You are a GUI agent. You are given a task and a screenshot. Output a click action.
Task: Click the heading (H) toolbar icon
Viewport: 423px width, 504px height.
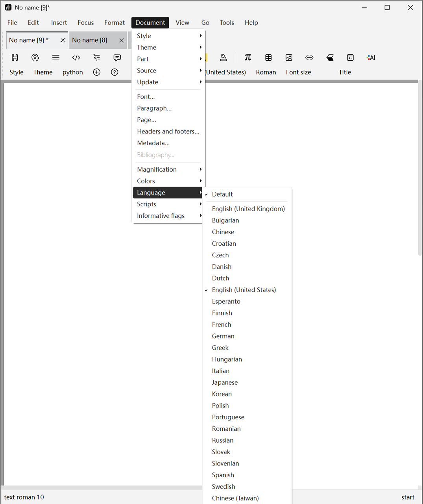point(15,57)
